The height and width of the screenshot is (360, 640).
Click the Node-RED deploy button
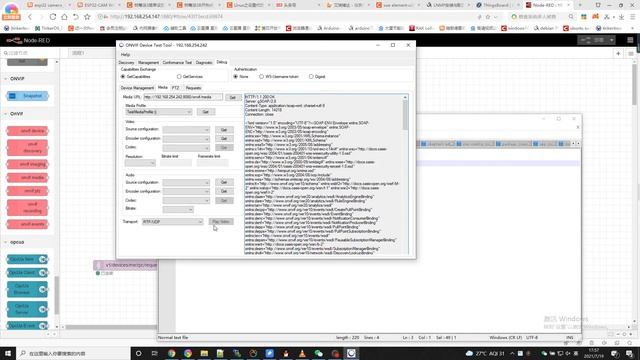point(593,40)
